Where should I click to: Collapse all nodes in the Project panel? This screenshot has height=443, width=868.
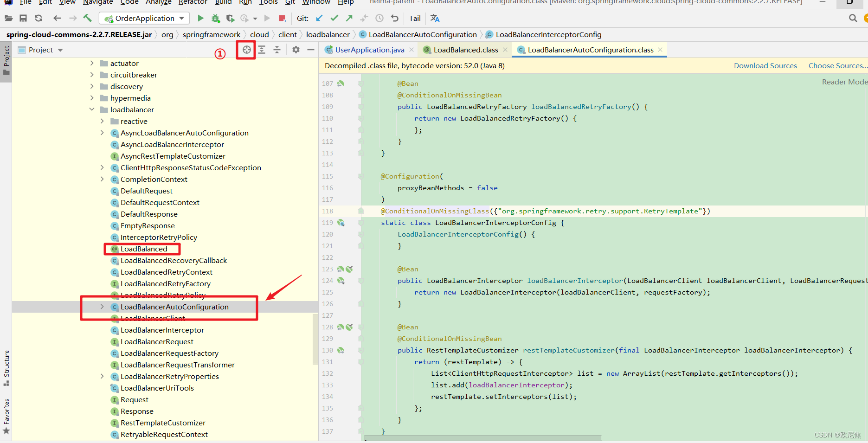point(277,50)
